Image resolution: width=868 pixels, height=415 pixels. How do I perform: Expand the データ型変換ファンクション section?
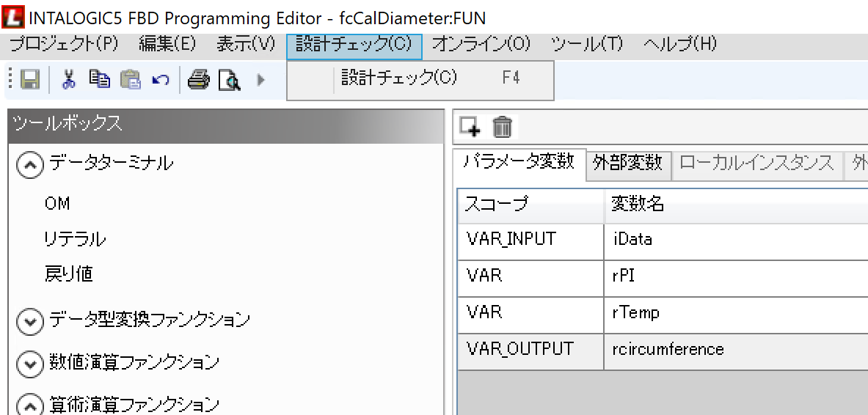coord(30,320)
